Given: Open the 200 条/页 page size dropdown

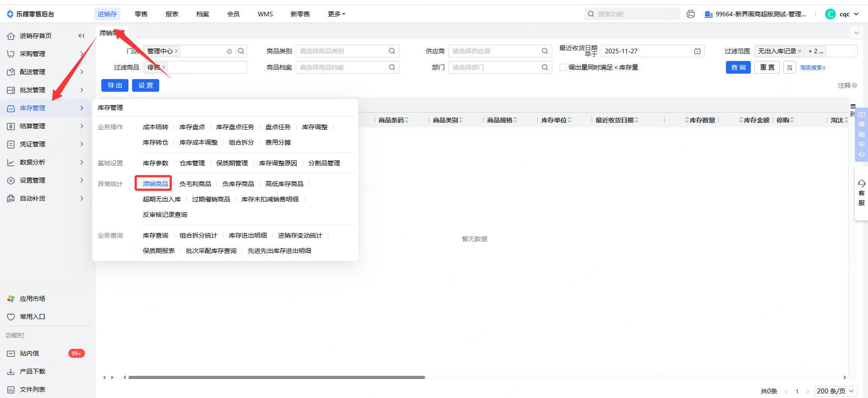Looking at the screenshot, I should point(835,391).
